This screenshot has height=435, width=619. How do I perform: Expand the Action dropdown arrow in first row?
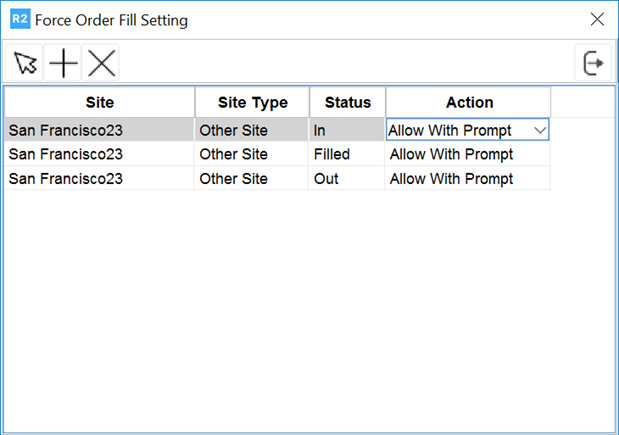pos(540,130)
